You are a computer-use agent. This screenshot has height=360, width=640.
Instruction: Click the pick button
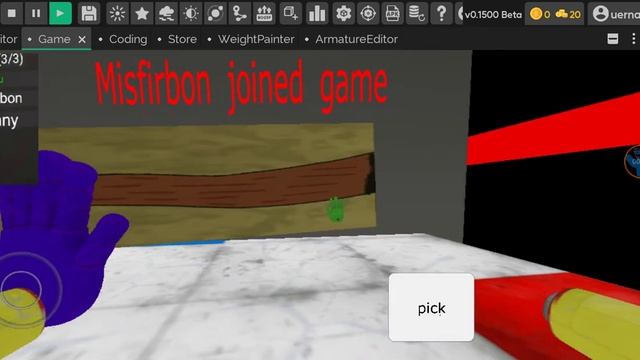(x=431, y=307)
